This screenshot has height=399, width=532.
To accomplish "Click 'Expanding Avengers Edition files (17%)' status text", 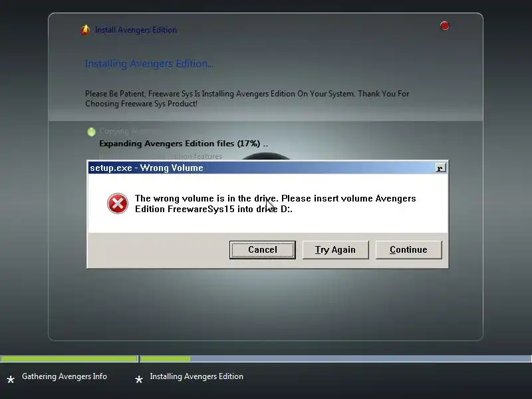I will pos(184,144).
